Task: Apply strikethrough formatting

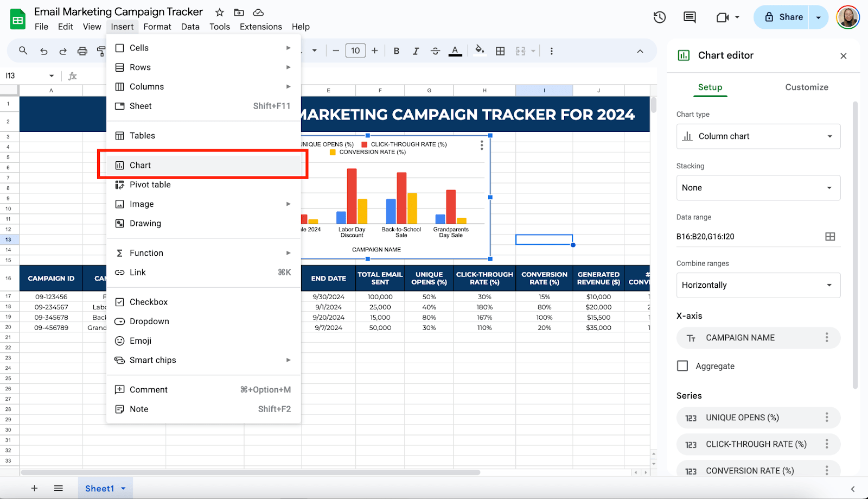Action: point(435,51)
